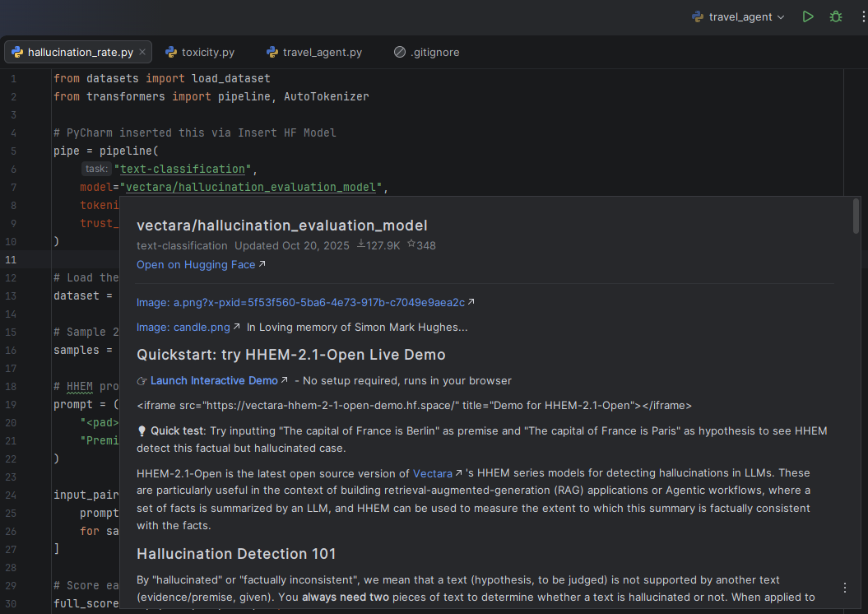The width and height of the screenshot is (868, 614).
Task: Switch to the travel_agent.py tab
Action: 314,52
